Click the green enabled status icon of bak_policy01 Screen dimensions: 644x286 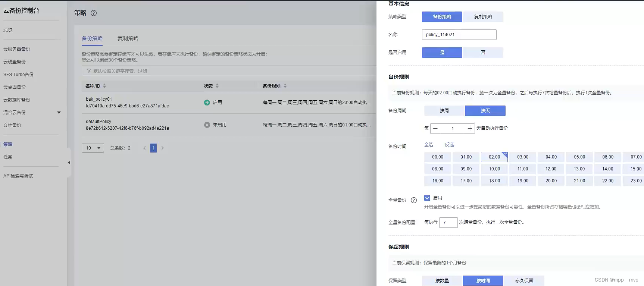pyautogui.click(x=207, y=103)
